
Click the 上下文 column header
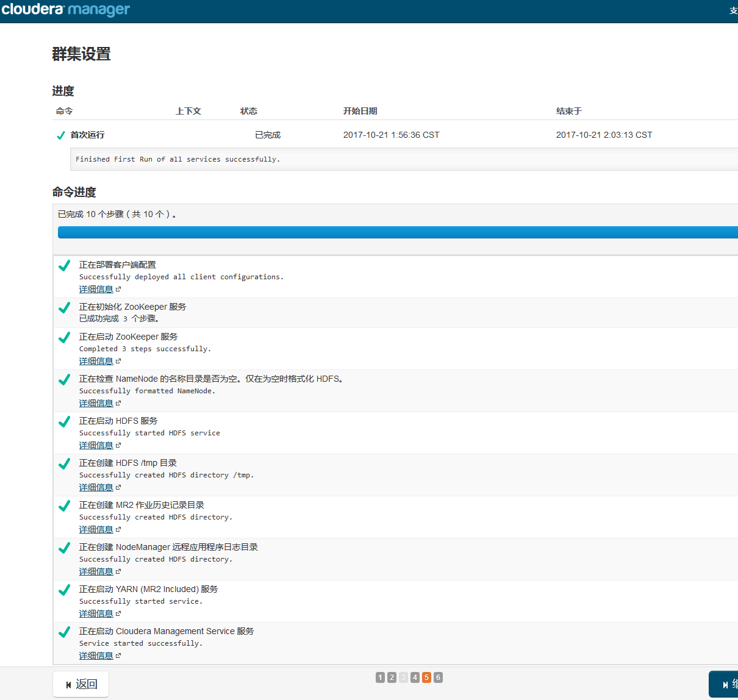click(x=188, y=111)
